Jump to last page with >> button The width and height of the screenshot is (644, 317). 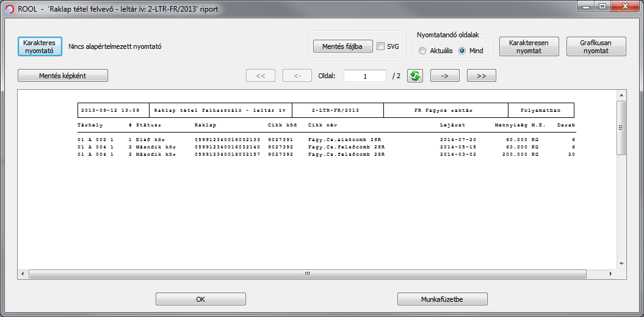pos(482,76)
